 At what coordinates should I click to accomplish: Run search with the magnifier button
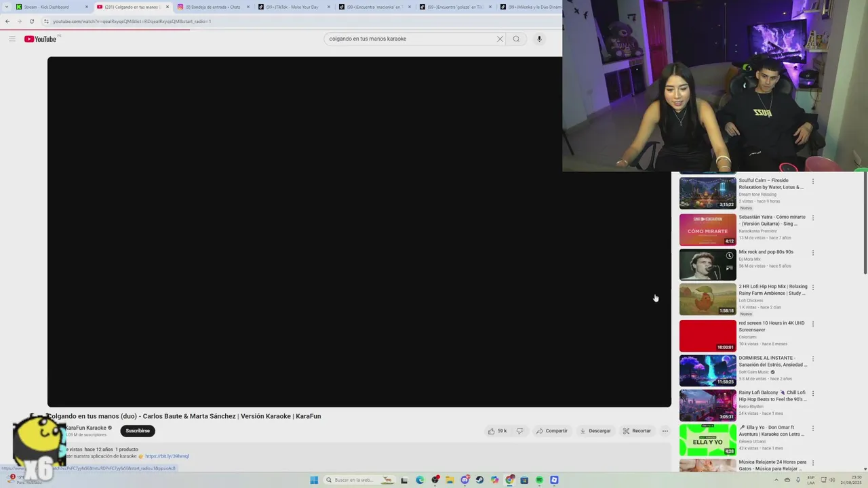tap(516, 39)
